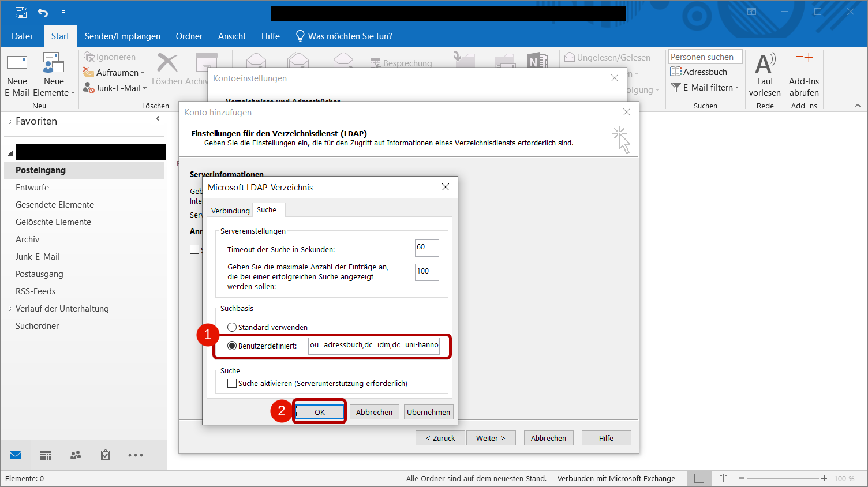Switch to the Start ribbon tab
The image size is (868, 487).
point(60,36)
